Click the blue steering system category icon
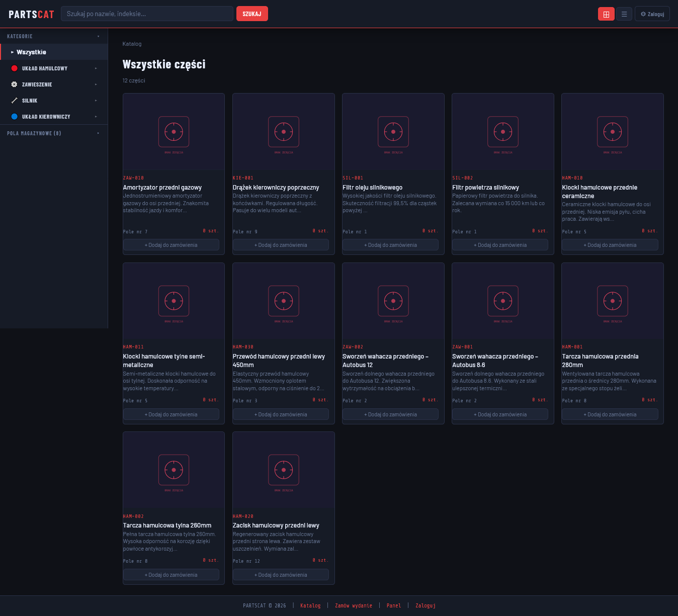 click(15, 117)
